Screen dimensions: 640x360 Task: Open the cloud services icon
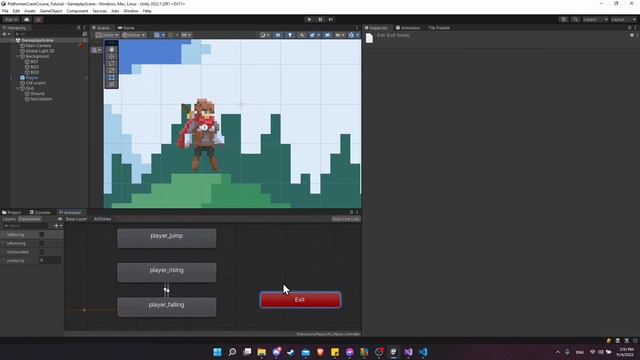click(x=27, y=20)
